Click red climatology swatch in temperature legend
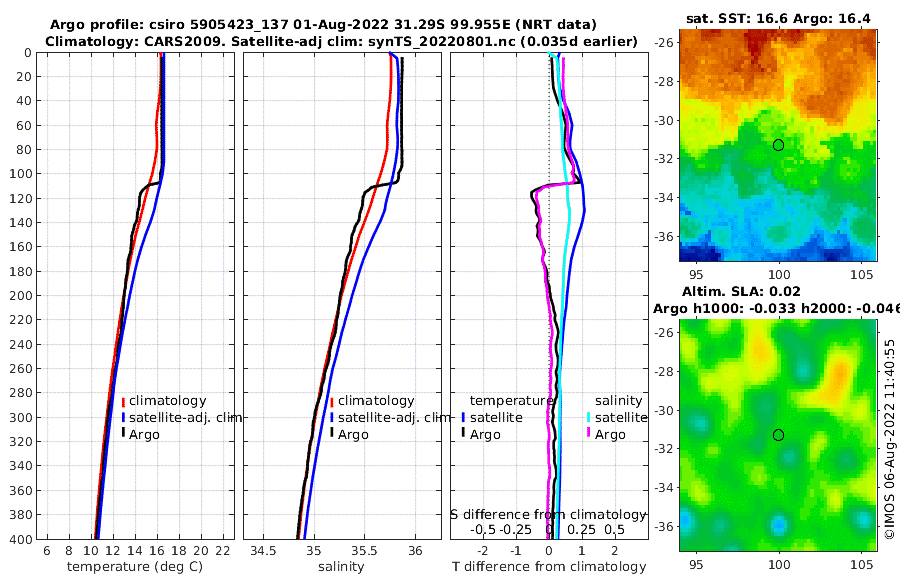 click(123, 401)
